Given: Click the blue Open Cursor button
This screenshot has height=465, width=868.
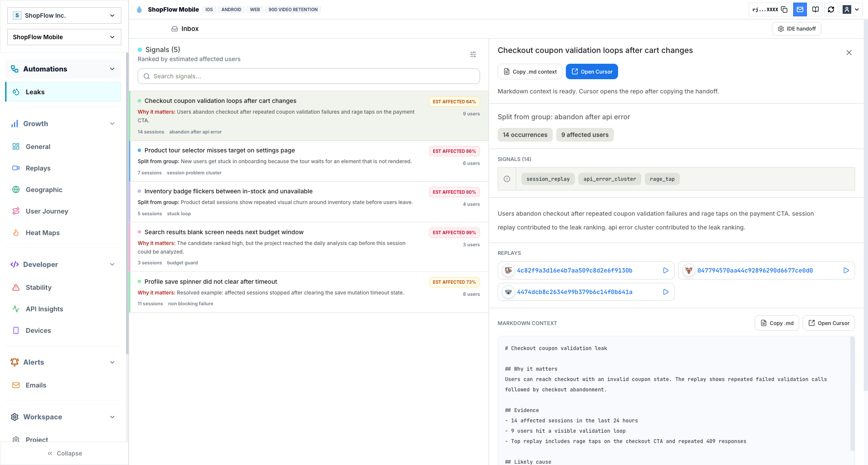Looking at the screenshot, I should click(592, 71).
